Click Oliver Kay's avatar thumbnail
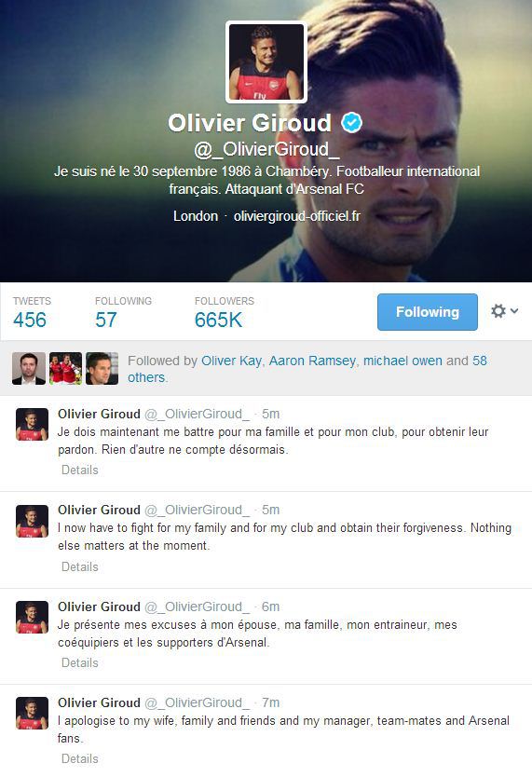Viewport: 532px width, 777px height. [29, 369]
